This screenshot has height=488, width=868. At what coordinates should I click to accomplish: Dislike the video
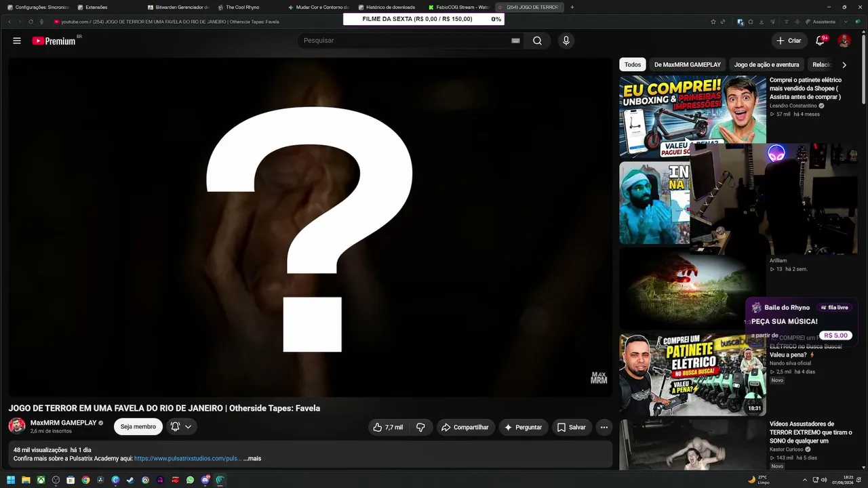pos(420,427)
